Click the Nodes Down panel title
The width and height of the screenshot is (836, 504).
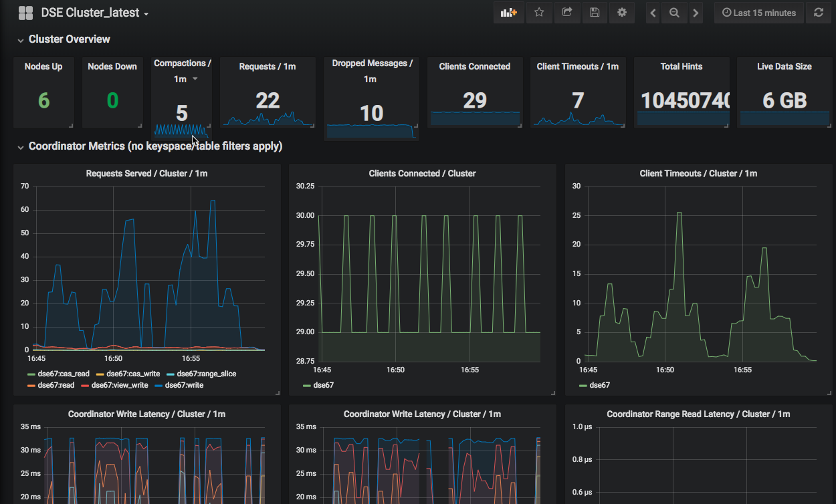[112, 66]
